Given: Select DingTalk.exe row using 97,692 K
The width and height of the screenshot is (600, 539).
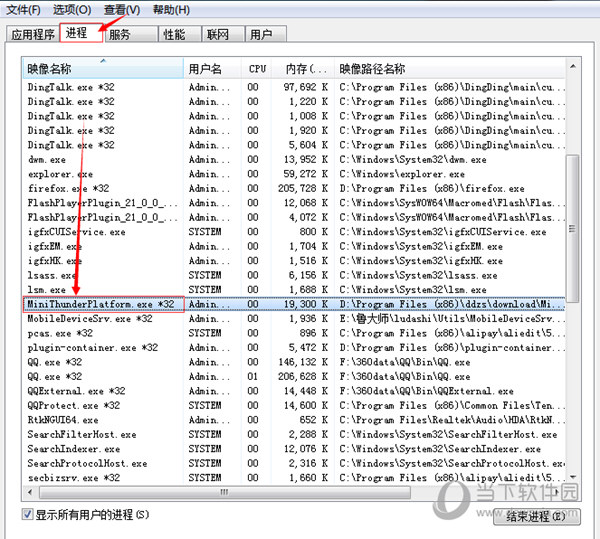Looking at the screenshot, I should click(x=293, y=87).
